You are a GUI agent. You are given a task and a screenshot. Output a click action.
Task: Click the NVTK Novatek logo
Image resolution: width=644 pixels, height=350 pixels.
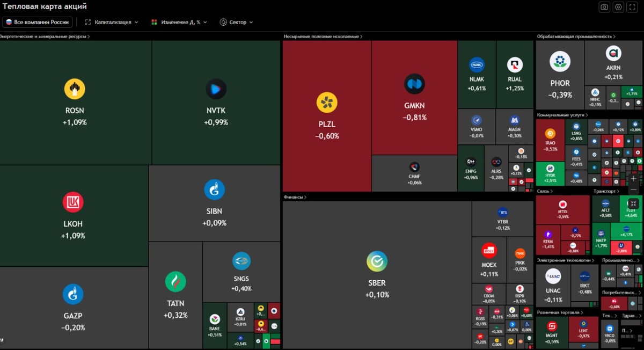point(216,89)
